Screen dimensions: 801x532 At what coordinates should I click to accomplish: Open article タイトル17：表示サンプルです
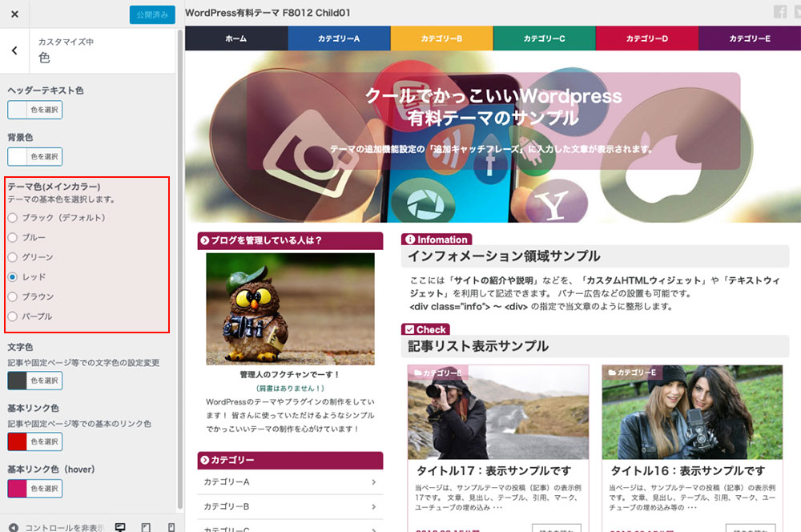[493, 470]
